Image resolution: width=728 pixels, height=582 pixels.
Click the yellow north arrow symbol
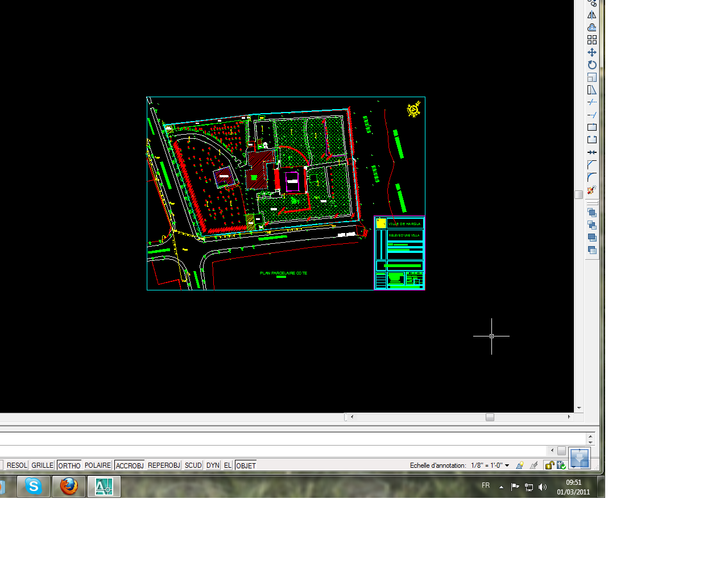(x=414, y=109)
